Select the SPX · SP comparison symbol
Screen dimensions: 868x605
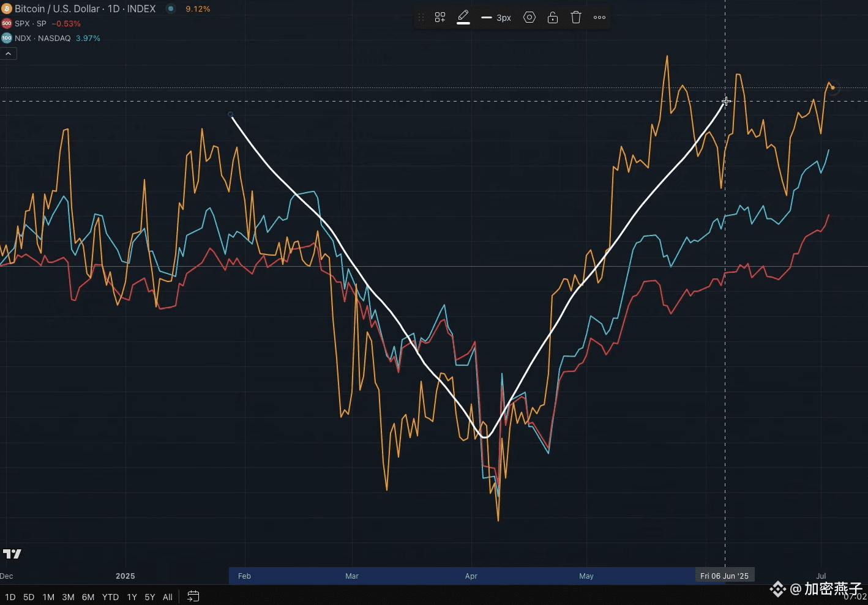pos(31,23)
